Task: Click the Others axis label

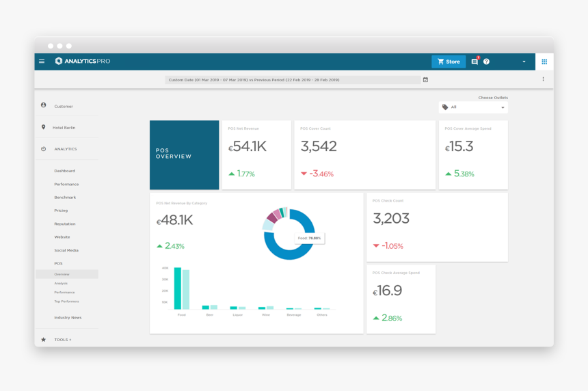Action: pyautogui.click(x=322, y=315)
